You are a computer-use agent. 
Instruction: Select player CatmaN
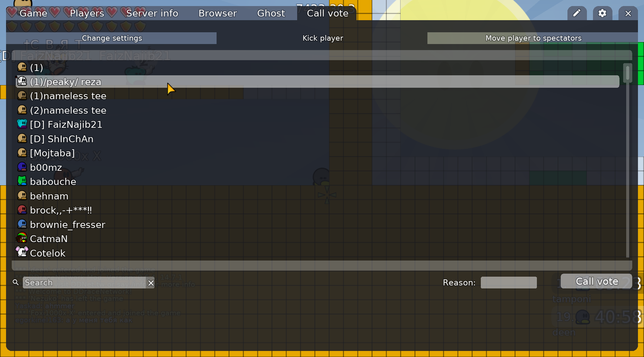point(317,238)
